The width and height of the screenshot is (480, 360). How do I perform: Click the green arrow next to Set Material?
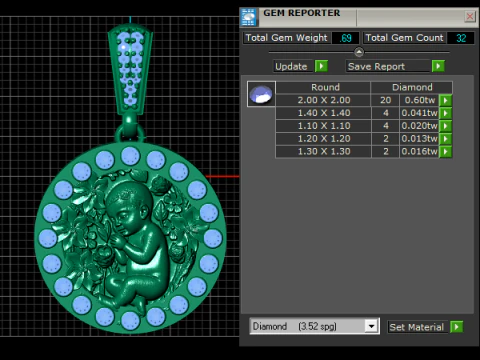pos(457,327)
